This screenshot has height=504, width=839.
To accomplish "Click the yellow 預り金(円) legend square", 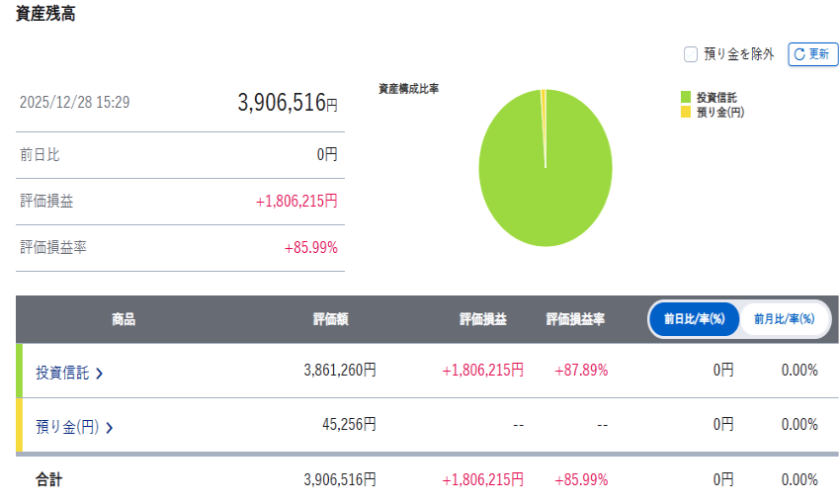I will point(686,112).
